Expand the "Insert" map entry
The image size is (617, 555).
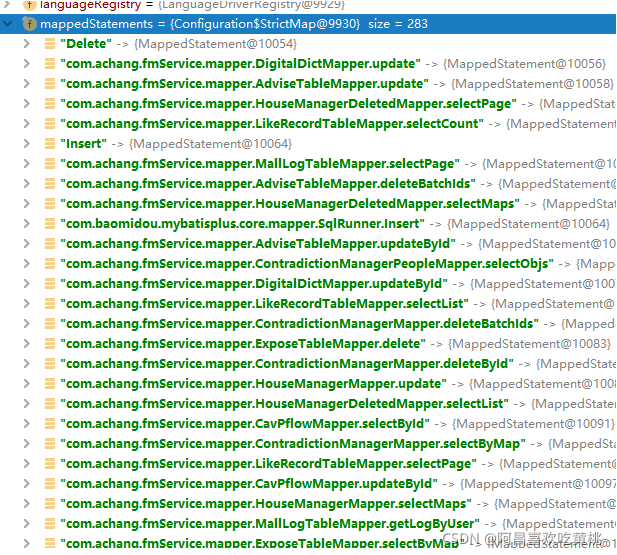pyautogui.click(x=27, y=143)
